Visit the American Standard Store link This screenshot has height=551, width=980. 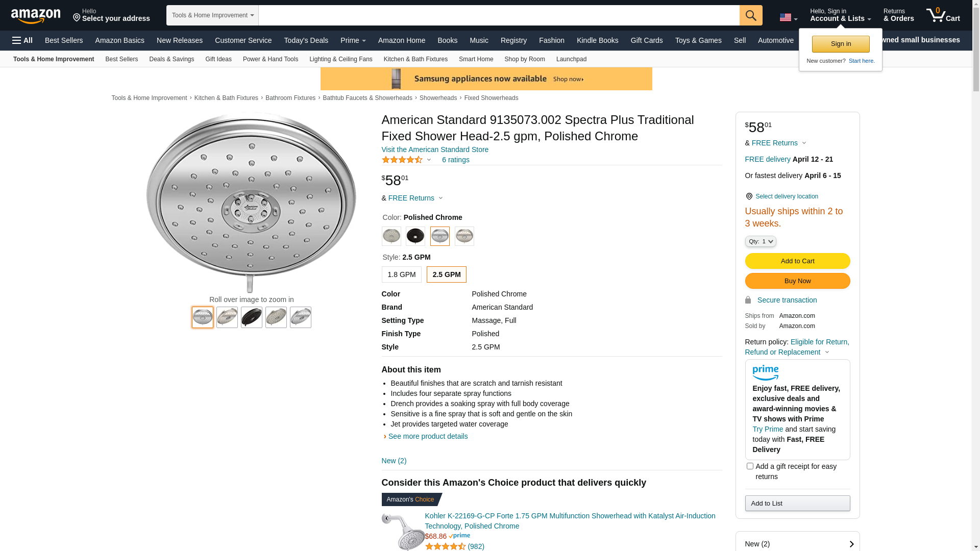[435, 149]
